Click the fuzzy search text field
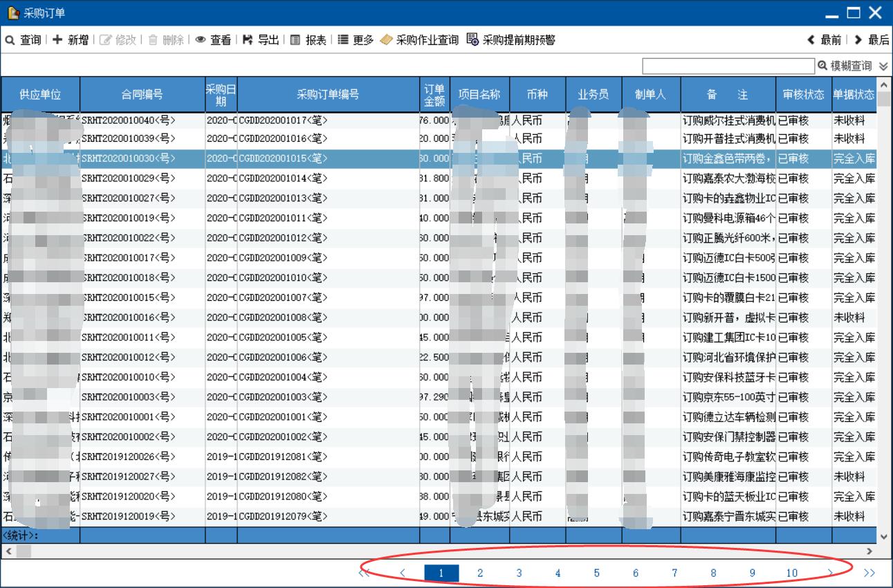Screen dimensions: 893x588 point(728,66)
